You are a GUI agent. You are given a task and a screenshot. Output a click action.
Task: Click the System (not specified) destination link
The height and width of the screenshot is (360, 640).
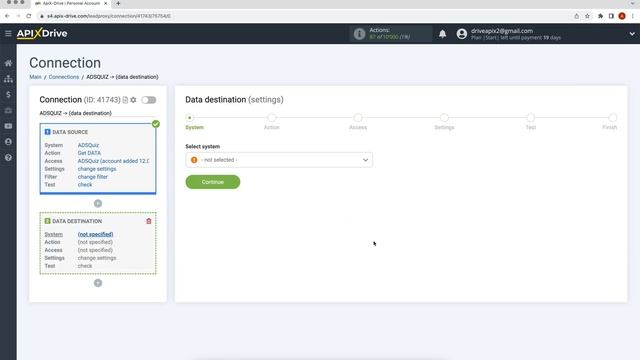pyautogui.click(x=96, y=234)
